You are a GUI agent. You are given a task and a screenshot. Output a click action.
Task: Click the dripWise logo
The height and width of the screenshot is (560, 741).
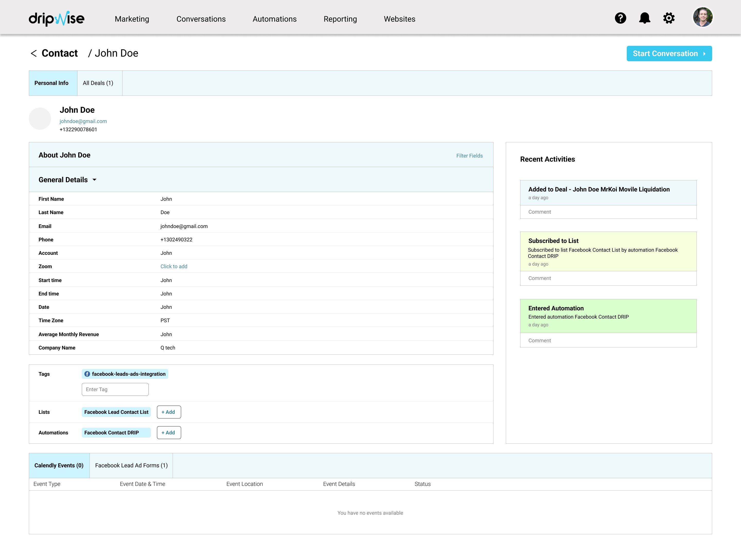coord(57,19)
